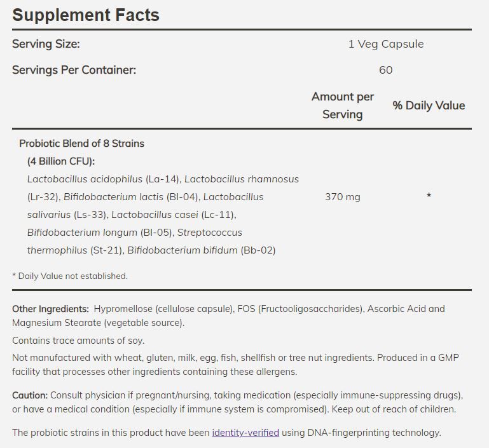Click the 370 mg amount value

pyautogui.click(x=343, y=197)
